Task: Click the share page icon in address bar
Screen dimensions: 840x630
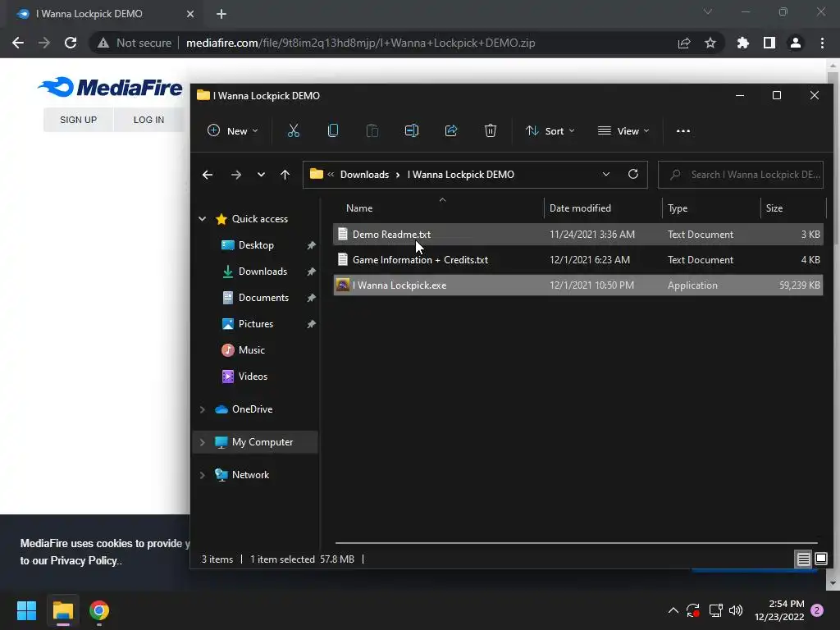Action: (684, 43)
